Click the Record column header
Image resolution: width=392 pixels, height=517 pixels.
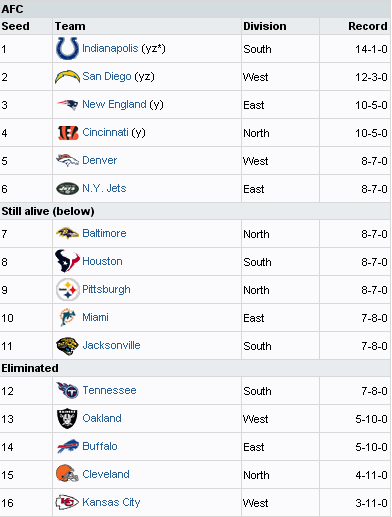368,26
